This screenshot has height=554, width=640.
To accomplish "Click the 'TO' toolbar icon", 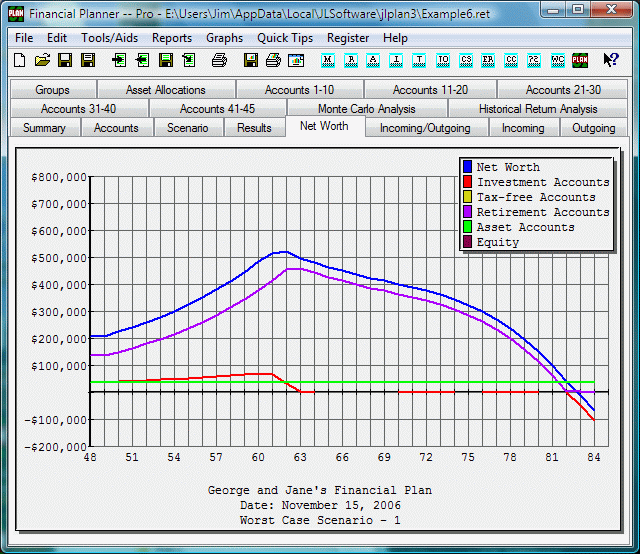I will 443,61.
